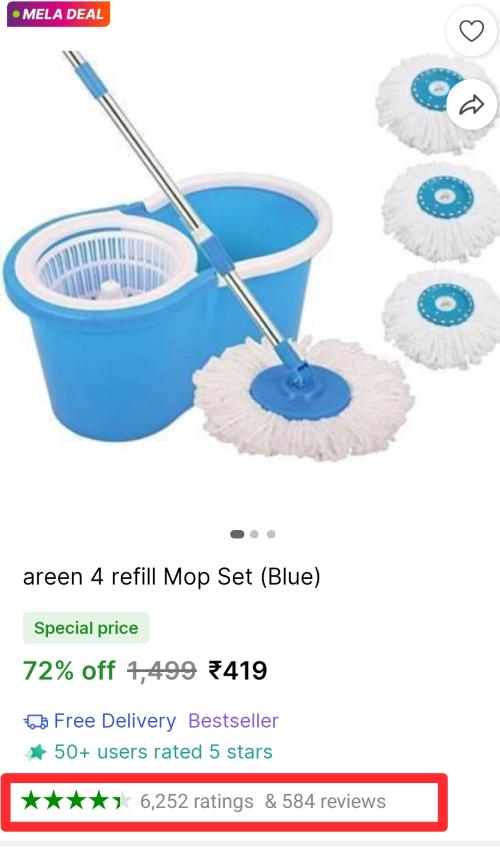Tap the green star badge icon

(36, 752)
